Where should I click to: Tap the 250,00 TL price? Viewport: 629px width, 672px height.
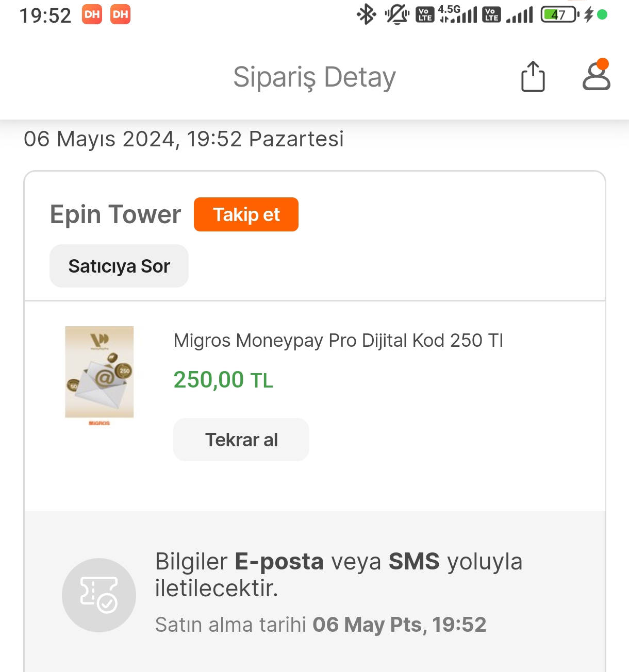pos(223,380)
